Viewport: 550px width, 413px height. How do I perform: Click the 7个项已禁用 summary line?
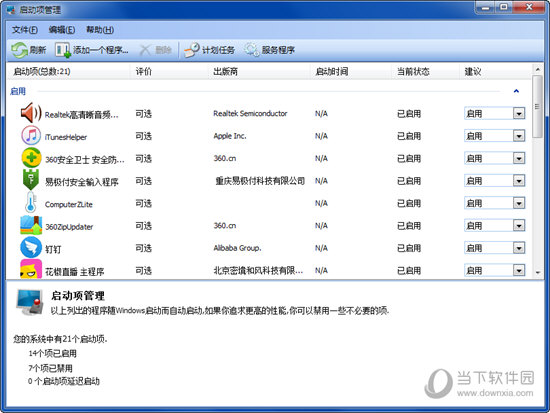click(51, 368)
